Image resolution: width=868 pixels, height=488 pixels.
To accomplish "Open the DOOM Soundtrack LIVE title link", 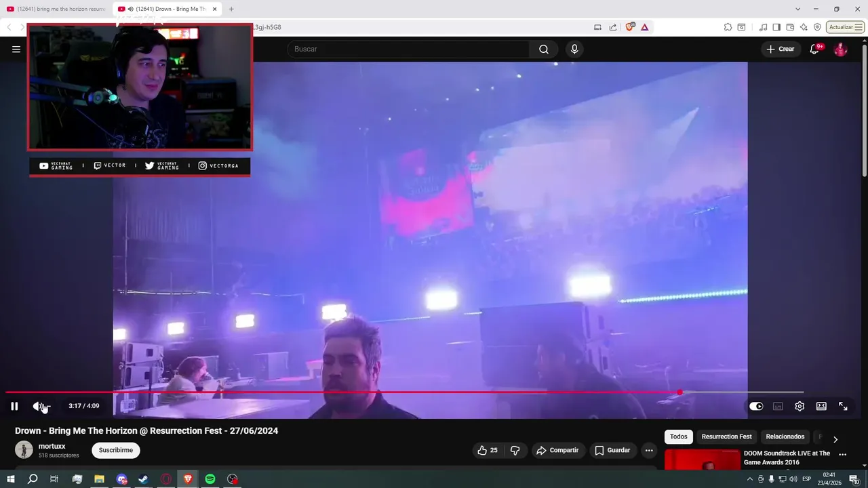I will point(787,457).
